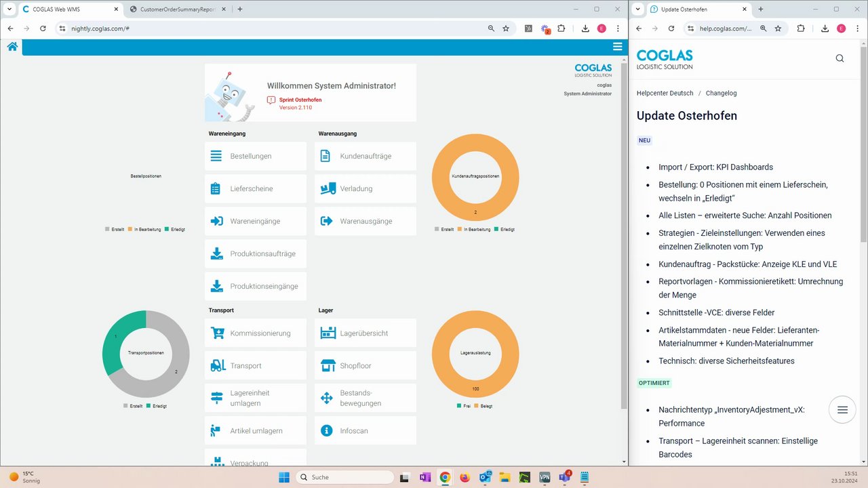Viewport: 868px width, 488px height.
Task: Open the Kundenaufträge tile
Action: pos(366,156)
